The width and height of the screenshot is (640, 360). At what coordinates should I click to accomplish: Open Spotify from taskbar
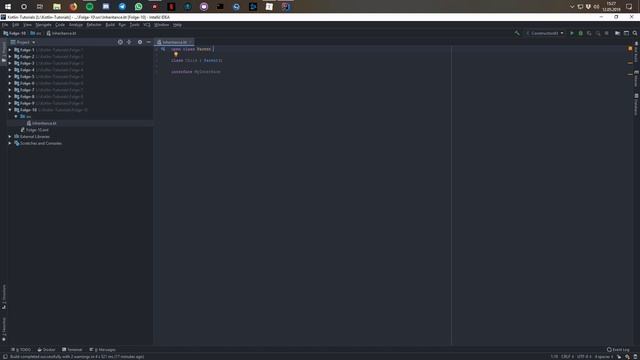coord(89,7)
